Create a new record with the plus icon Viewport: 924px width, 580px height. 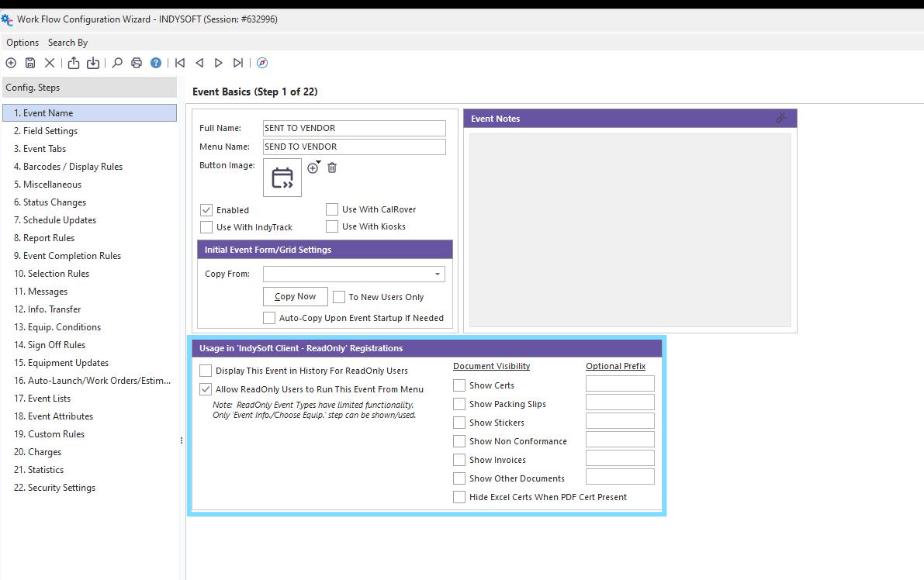11,63
